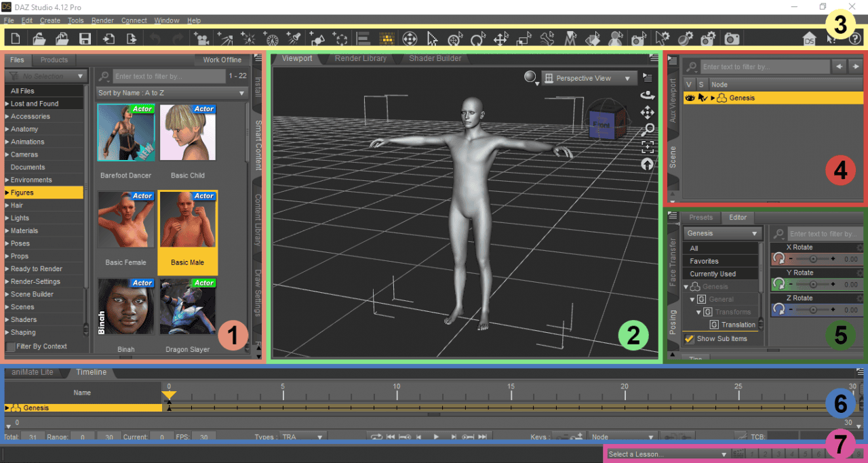Open a file with the Open icon
This screenshot has height=463, width=868.
tap(39, 39)
